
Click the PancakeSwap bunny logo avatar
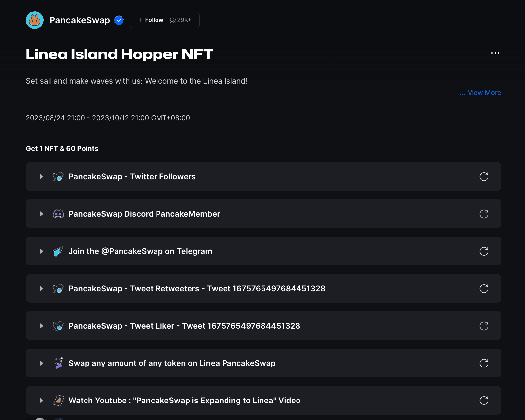coord(35,20)
